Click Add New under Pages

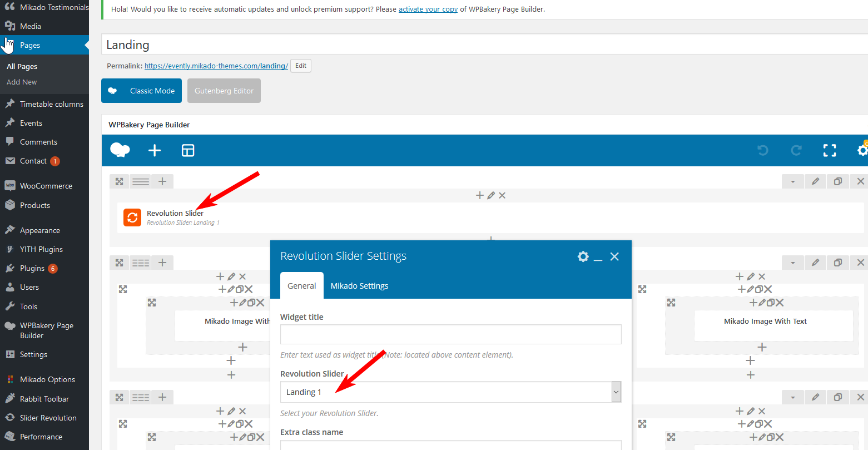click(x=22, y=82)
